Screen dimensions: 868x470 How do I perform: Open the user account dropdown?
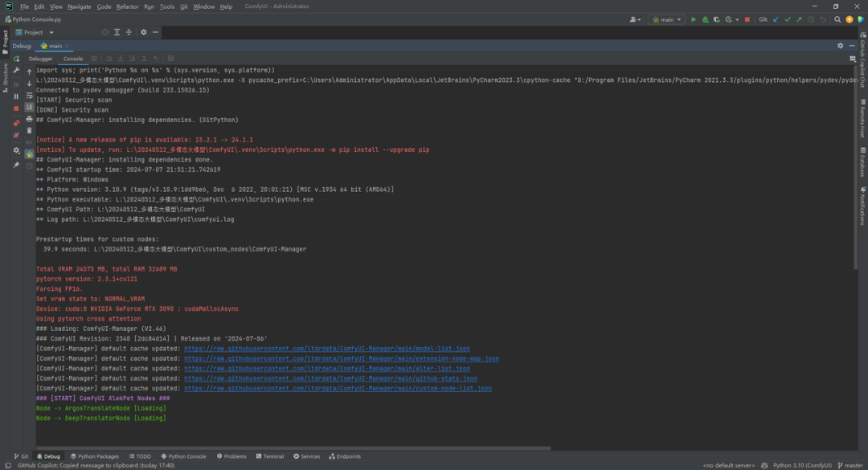pos(635,20)
